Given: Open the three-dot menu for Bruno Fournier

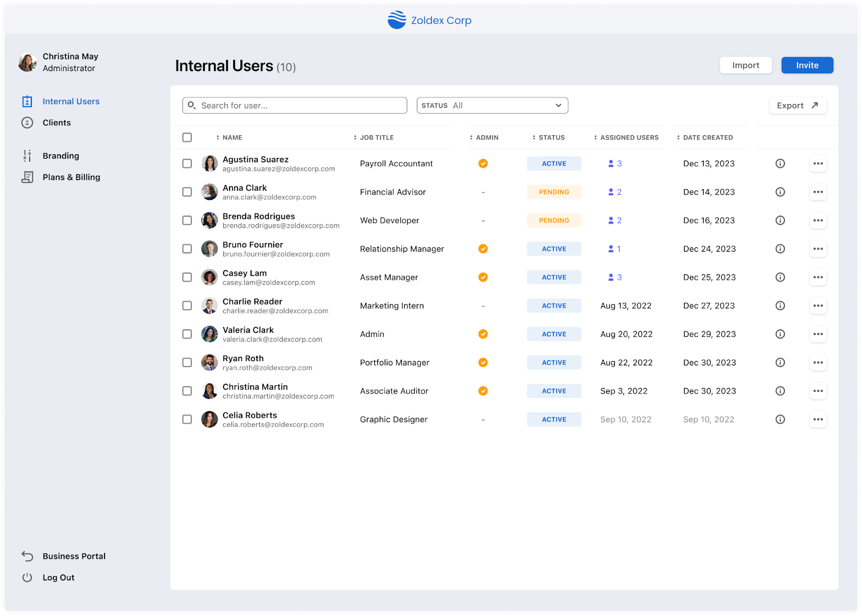Looking at the screenshot, I should pyautogui.click(x=818, y=248).
